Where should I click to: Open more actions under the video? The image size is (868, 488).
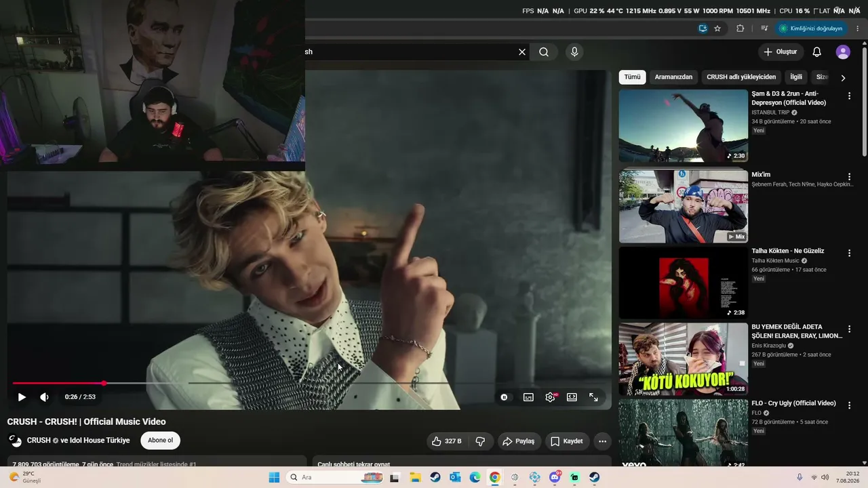pyautogui.click(x=602, y=441)
